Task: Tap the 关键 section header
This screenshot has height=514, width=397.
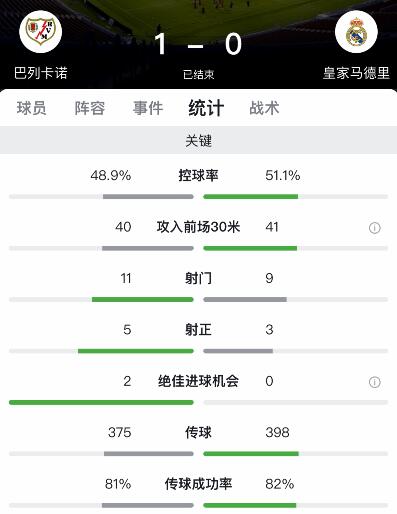Action: coord(198,140)
